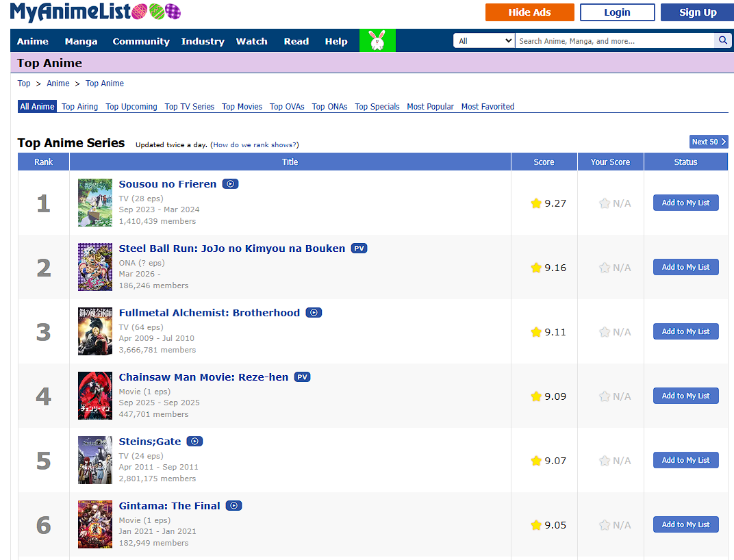Open the Watch menu
The image size is (734, 560).
click(251, 41)
